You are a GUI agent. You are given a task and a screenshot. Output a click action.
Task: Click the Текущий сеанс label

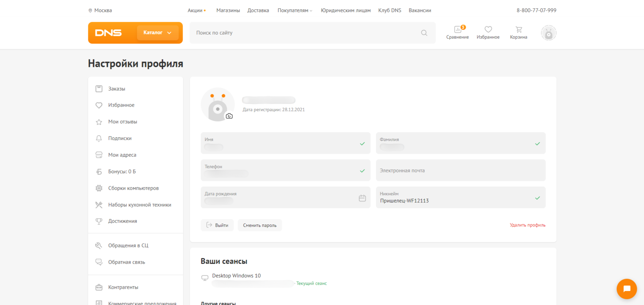tap(311, 283)
